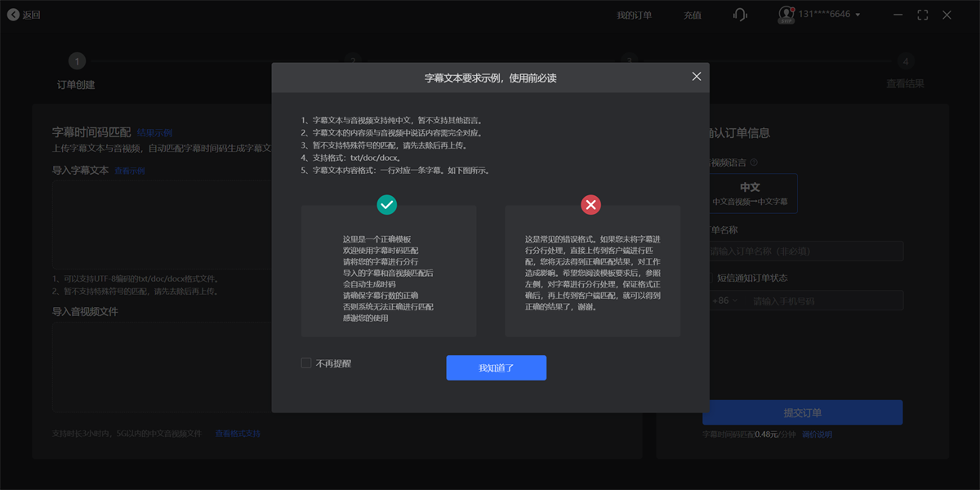980x490 pixels.
Task: Open the +86 country code dropdown
Action: point(724,301)
